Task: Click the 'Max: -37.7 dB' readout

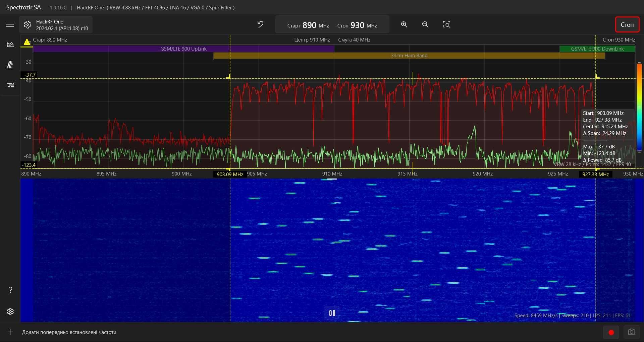Action: click(x=599, y=147)
